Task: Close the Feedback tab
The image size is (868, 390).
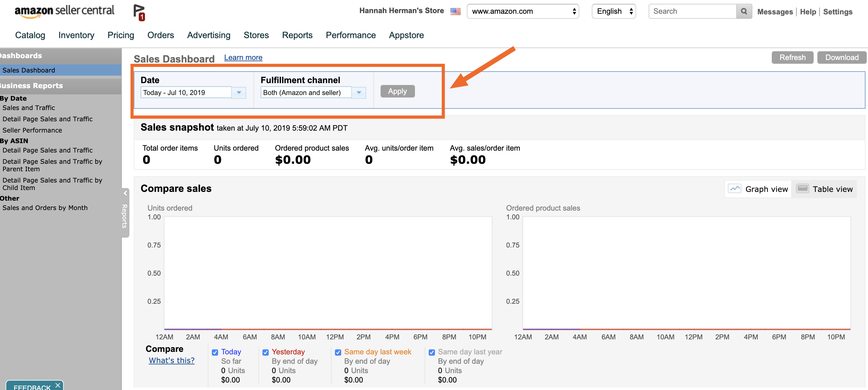Action: click(x=57, y=385)
